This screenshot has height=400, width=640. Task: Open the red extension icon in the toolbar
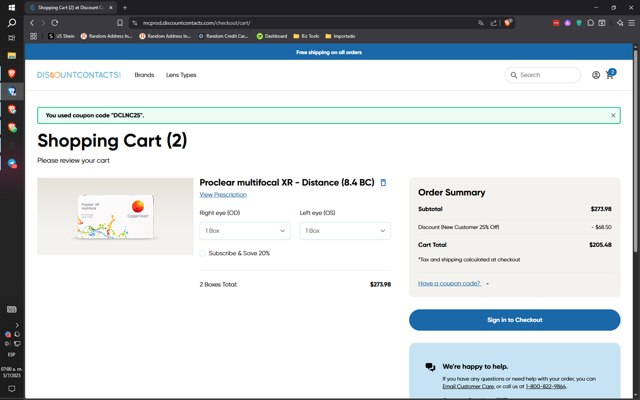point(556,23)
